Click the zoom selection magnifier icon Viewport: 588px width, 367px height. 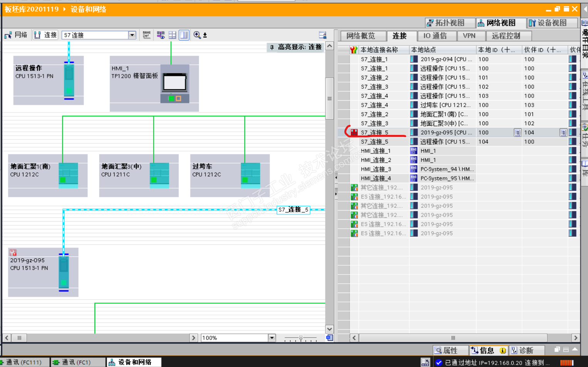click(197, 35)
